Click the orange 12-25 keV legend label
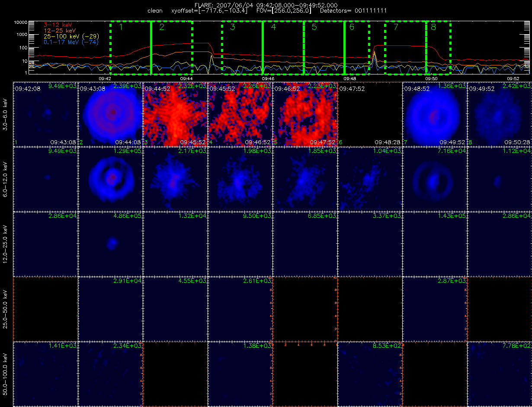 (61, 31)
